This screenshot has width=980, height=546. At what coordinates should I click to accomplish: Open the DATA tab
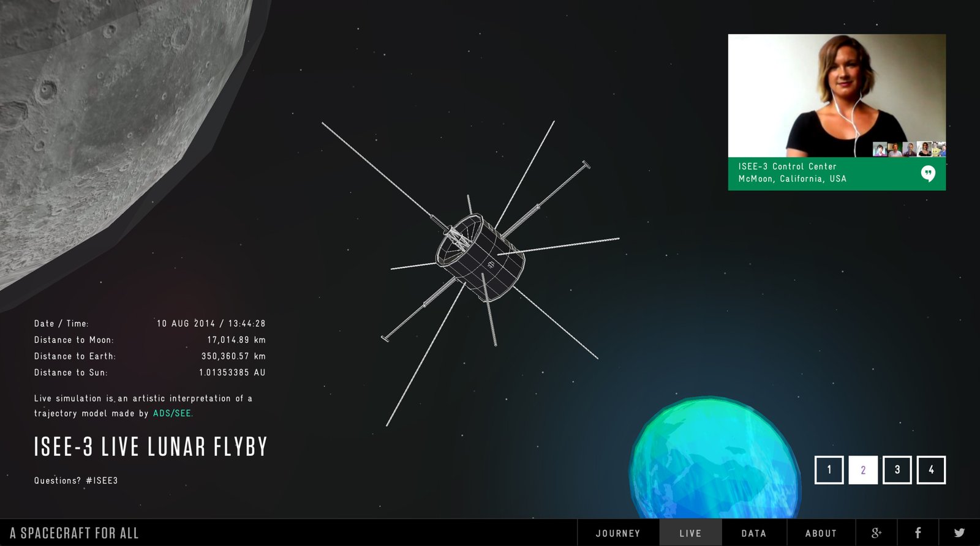(x=754, y=533)
